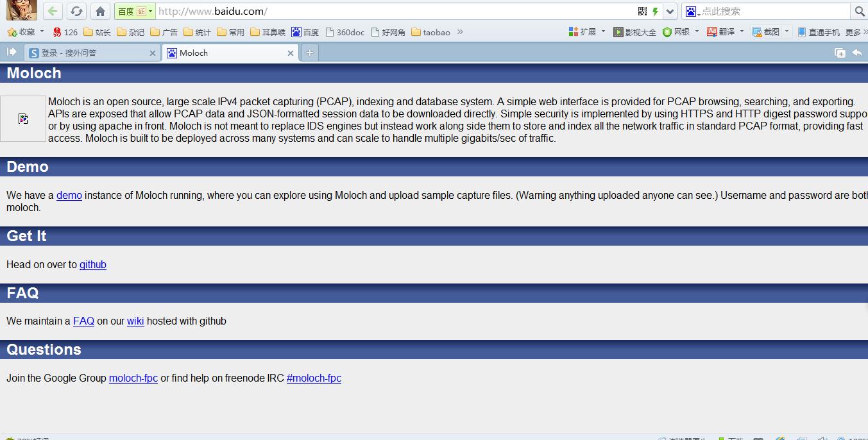The height and width of the screenshot is (440, 868).
Task: Reload the page with refresh icon
Action: [76, 11]
